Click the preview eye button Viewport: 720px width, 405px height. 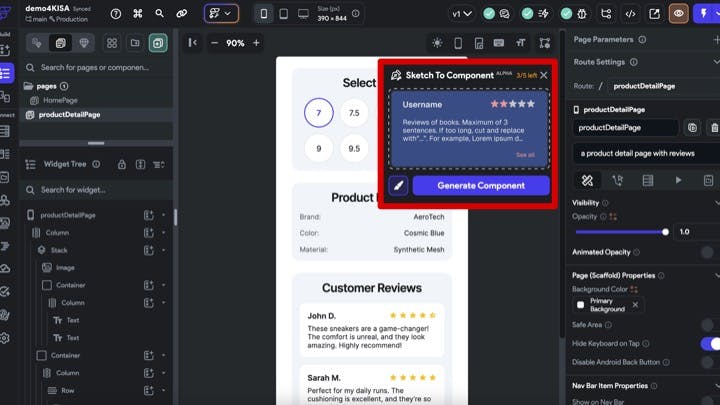coord(678,14)
